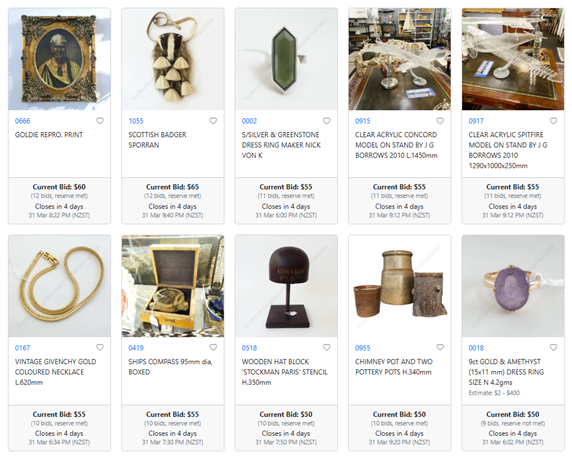Screen dimensions: 572x459
Task: View the Goldie portrait print image
Action: tap(59, 59)
